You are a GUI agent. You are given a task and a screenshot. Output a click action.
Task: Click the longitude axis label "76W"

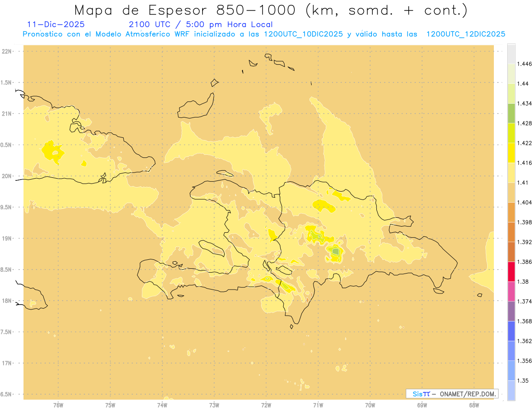[58, 405]
